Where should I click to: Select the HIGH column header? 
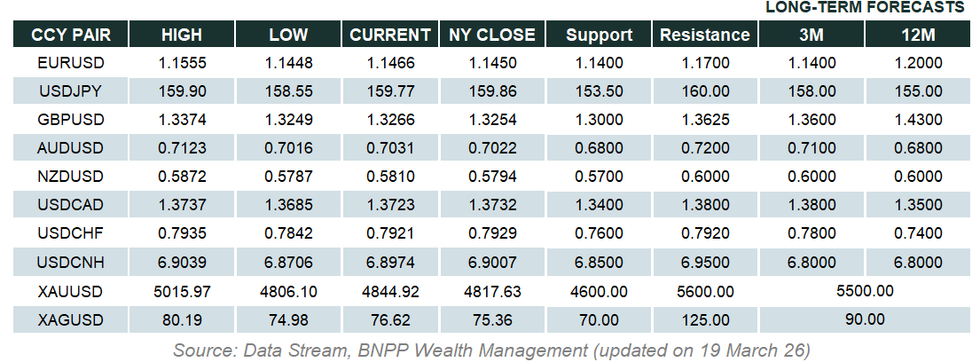182,35
